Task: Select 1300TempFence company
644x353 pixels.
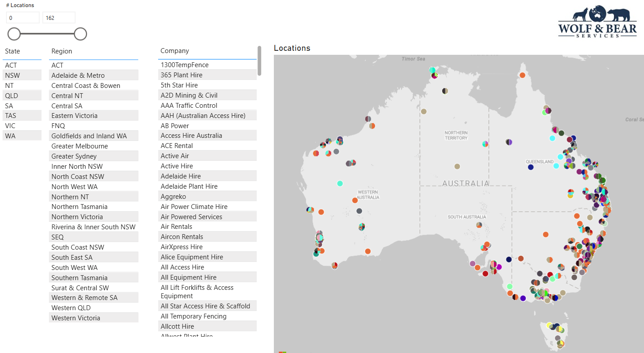Action: click(x=208, y=65)
